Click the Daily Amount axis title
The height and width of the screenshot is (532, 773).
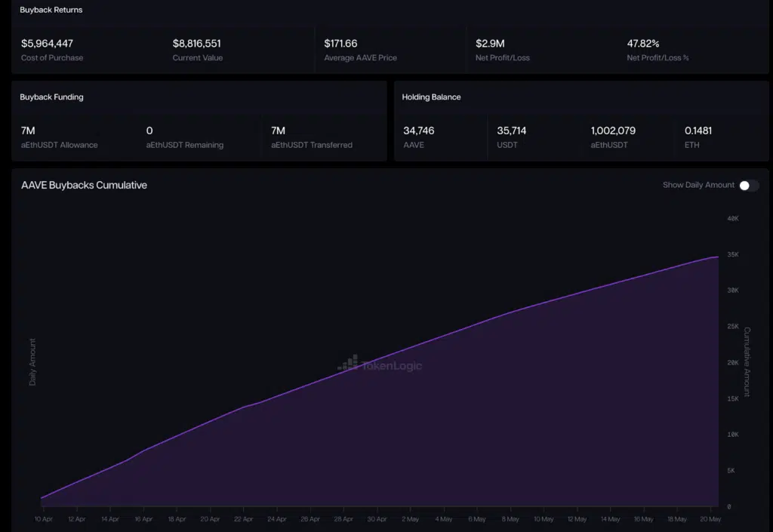point(32,362)
